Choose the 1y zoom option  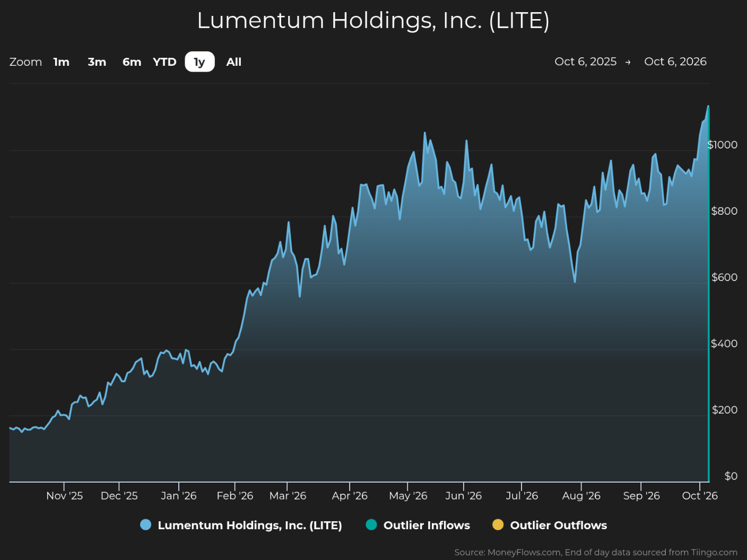pos(199,62)
